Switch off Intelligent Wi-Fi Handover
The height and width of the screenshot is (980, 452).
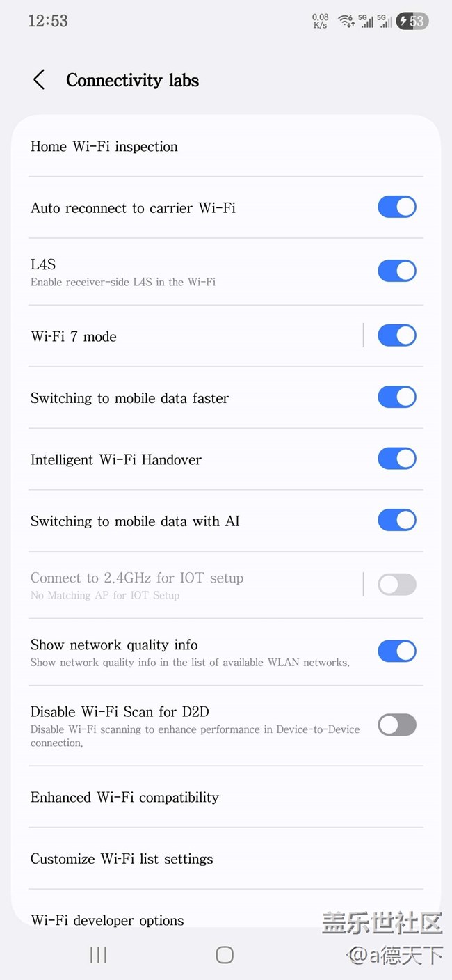[396, 459]
